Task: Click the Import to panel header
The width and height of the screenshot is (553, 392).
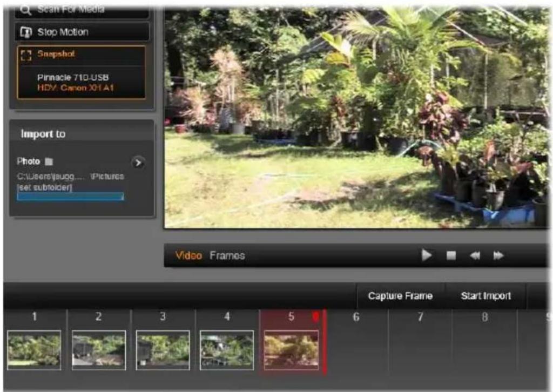Action: pos(82,133)
